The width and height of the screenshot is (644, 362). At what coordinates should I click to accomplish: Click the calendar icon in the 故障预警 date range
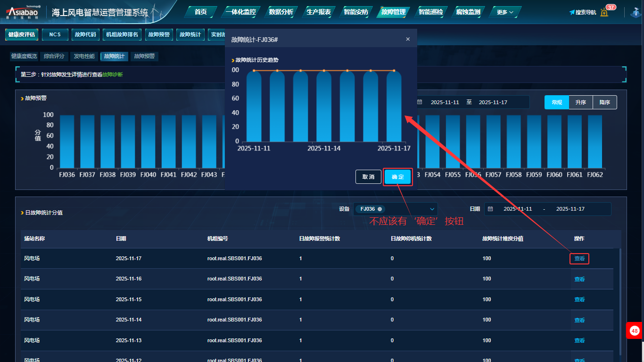tap(420, 102)
